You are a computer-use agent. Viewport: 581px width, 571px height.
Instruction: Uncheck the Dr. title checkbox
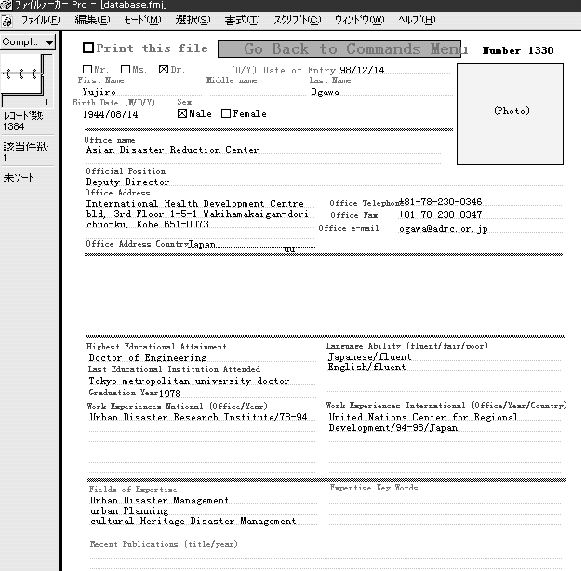click(163, 69)
